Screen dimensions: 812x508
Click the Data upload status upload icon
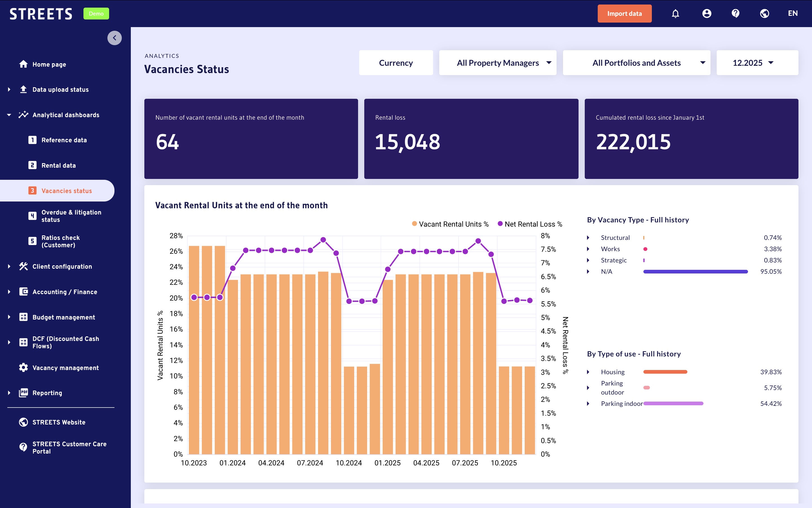pos(23,89)
